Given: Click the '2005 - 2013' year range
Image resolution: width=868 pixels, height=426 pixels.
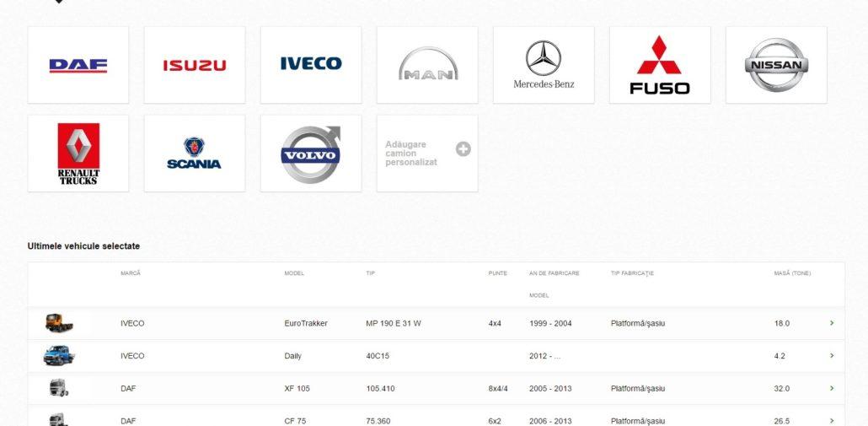Looking at the screenshot, I should tap(550, 389).
